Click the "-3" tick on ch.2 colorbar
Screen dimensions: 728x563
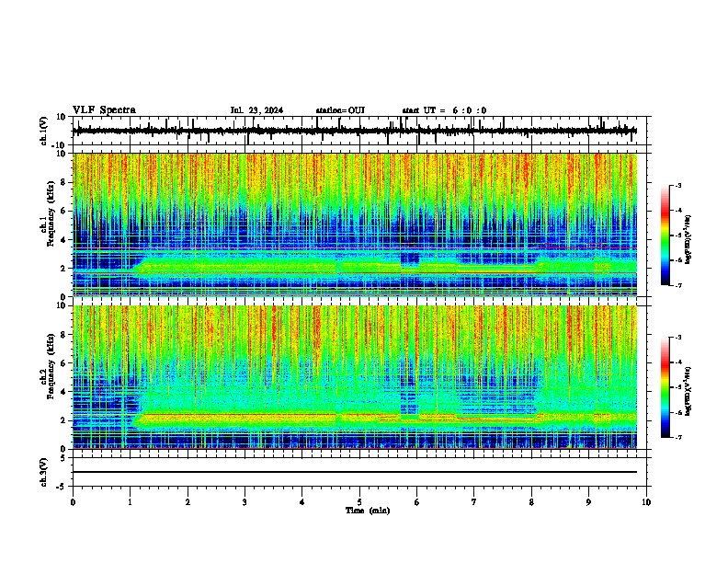[678, 338]
